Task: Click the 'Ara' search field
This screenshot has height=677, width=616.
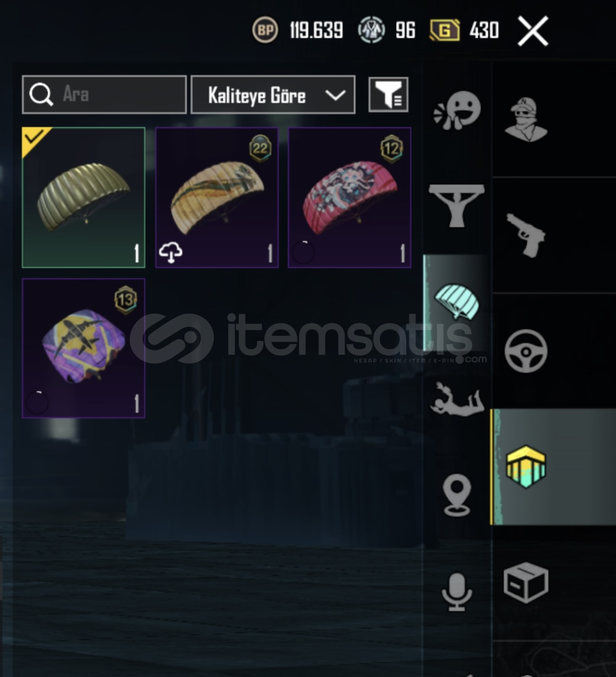Action: (105, 95)
